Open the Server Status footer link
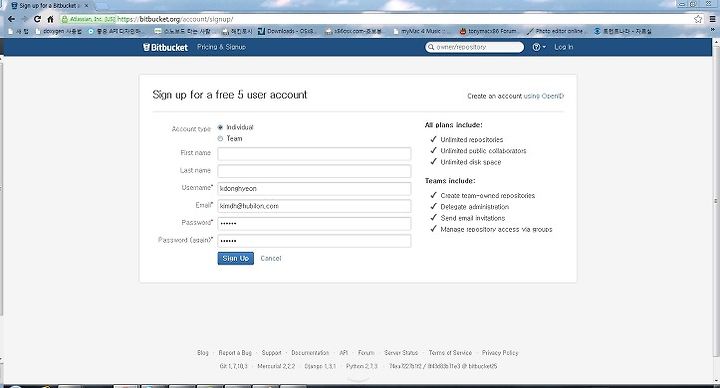Screen dimensions: 720x388 coord(401,353)
